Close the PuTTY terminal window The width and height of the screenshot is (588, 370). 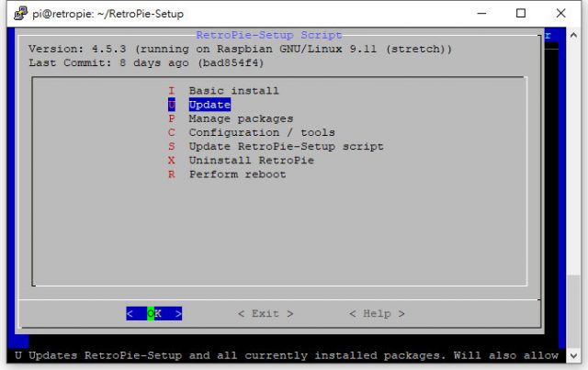[x=560, y=14]
